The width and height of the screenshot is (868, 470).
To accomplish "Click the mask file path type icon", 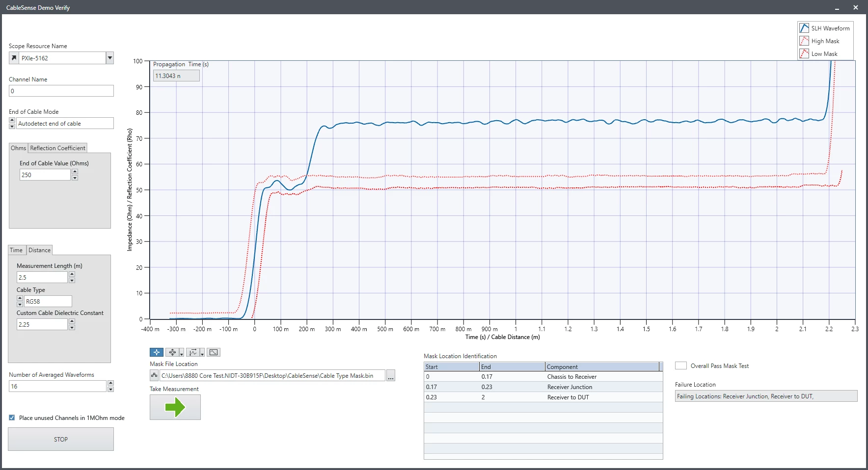I will coord(154,375).
